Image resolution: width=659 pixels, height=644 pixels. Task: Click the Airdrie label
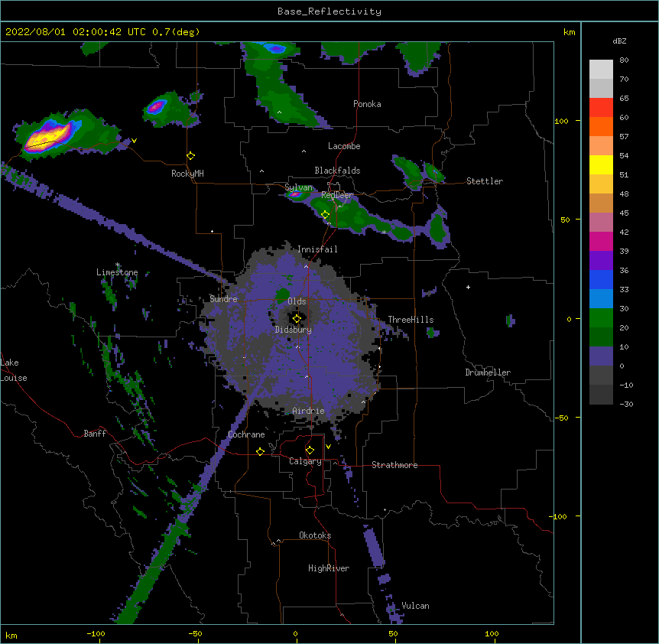click(309, 411)
